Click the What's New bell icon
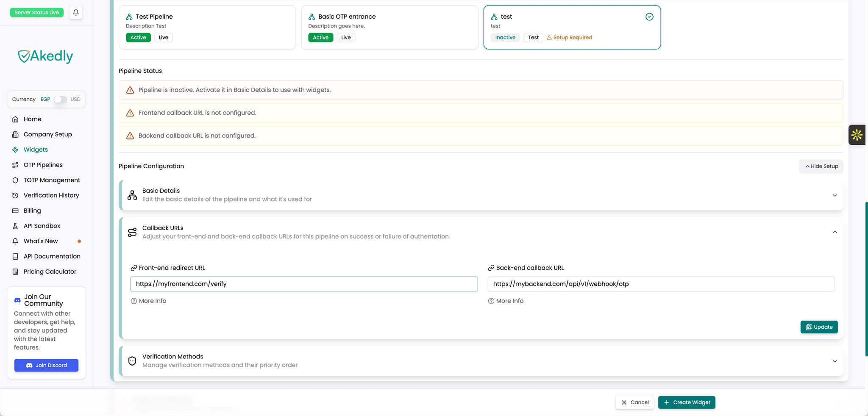Image resolution: width=868 pixels, height=416 pixels. point(15,241)
